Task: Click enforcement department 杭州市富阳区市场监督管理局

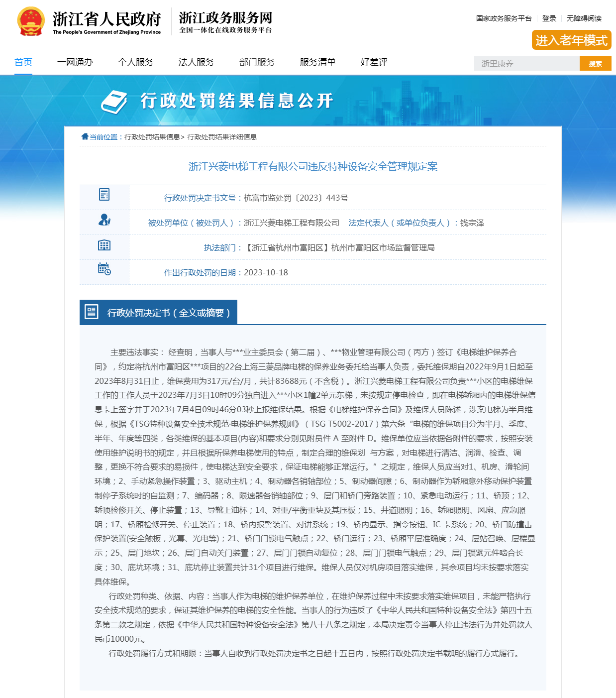Action: [383, 247]
